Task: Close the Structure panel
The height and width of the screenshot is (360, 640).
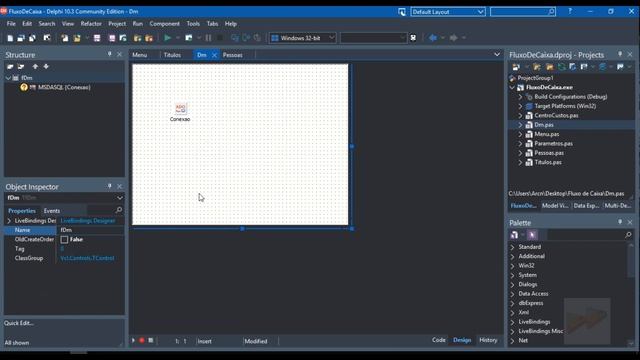Action: pyautogui.click(x=120, y=54)
